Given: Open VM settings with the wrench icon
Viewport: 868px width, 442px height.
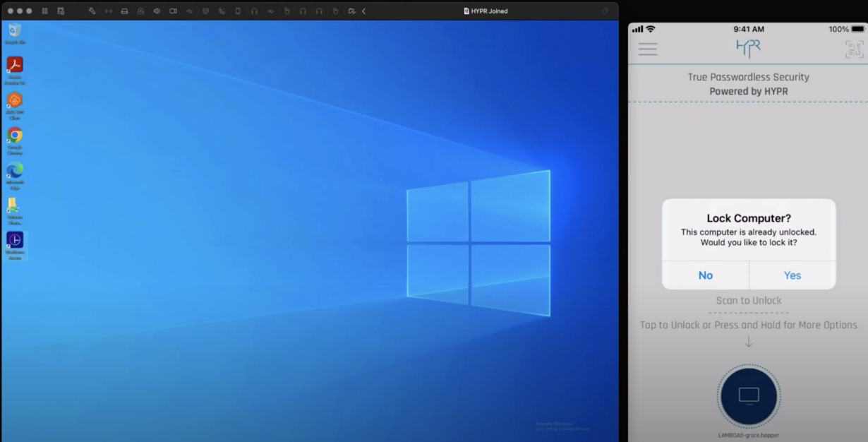Looking at the screenshot, I should (92, 11).
